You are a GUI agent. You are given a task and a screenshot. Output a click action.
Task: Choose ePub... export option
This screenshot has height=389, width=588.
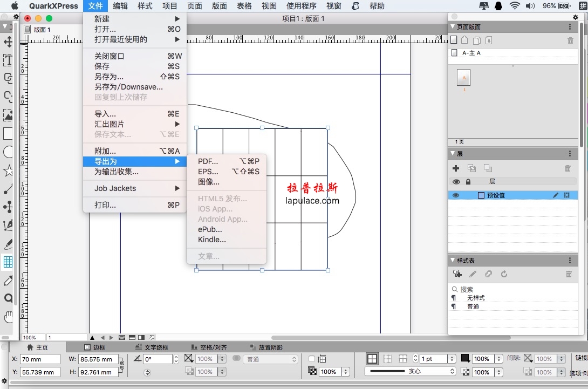point(227,229)
